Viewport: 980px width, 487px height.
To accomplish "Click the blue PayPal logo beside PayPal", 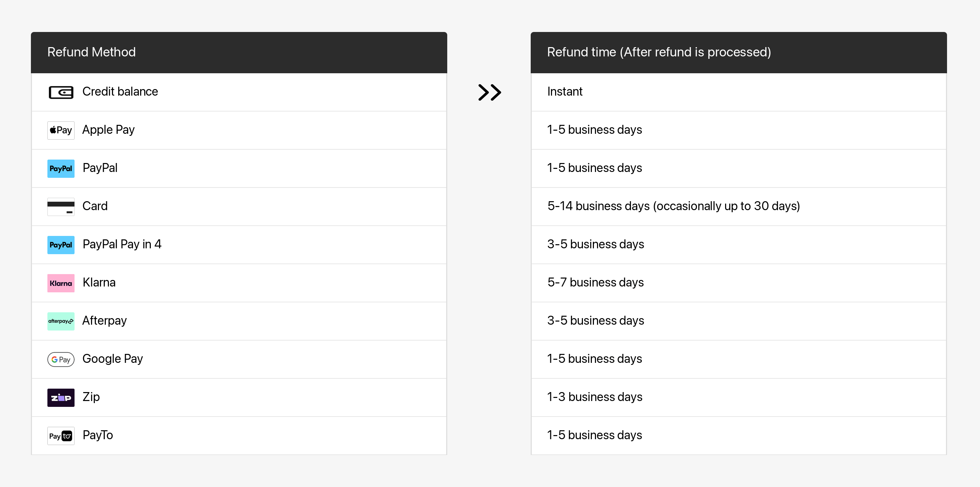I will [x=61, y=168].
